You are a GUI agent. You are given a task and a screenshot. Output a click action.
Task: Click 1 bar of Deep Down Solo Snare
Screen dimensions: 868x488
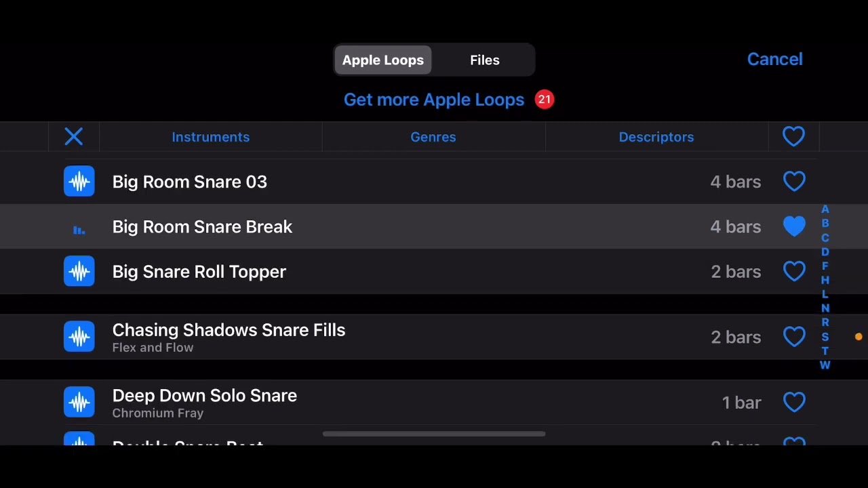[x=741, y=403]
